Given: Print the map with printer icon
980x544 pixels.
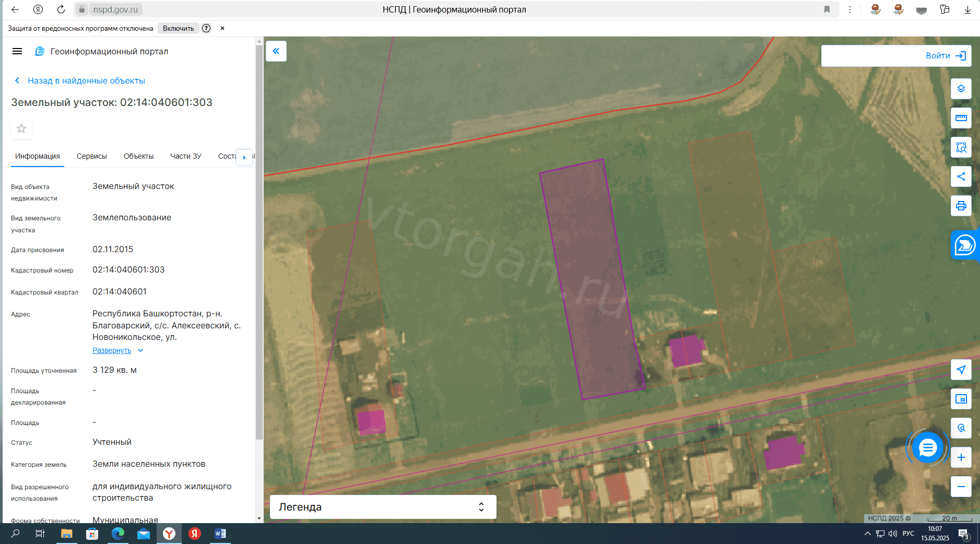Looking at the screenshot, I should tap(961, 206).
